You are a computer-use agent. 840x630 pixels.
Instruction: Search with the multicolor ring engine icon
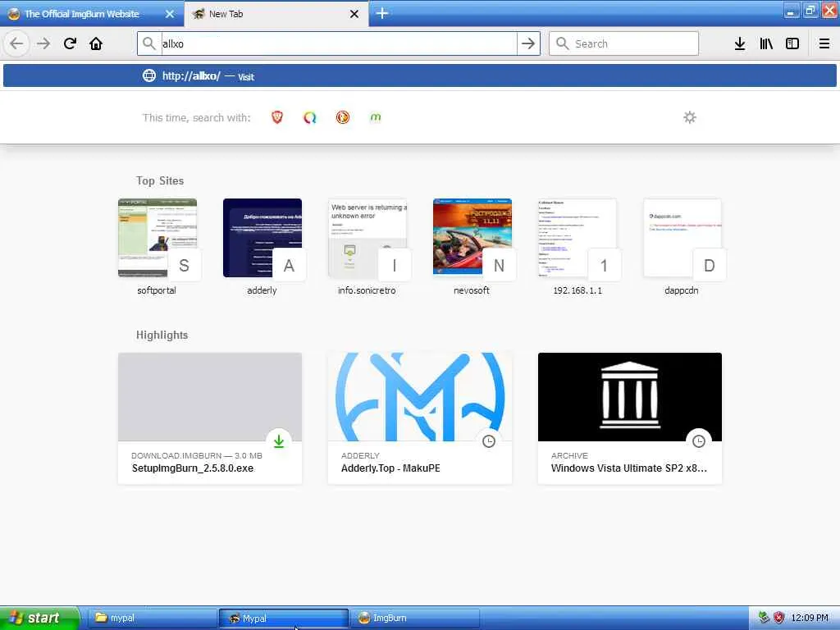(x=309, y=117)
